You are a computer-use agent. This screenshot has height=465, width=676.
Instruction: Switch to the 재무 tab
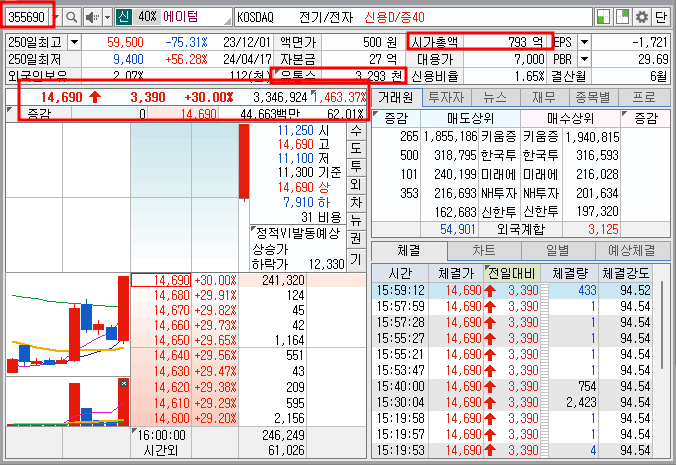click(x=544, y=97)
